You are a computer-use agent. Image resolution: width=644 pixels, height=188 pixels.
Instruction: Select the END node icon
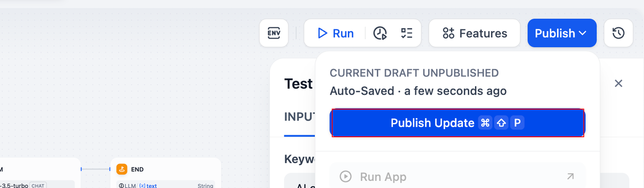[121, 169]
